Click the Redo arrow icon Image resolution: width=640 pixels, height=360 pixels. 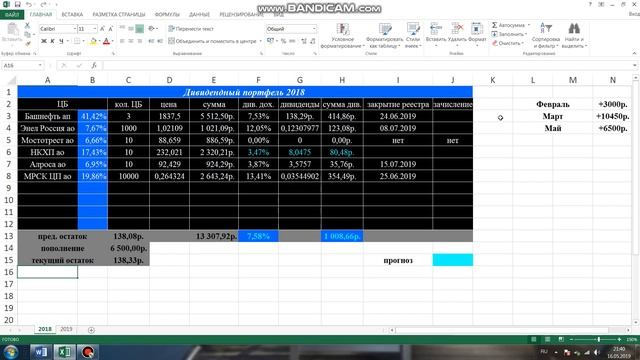pos(43,4)
